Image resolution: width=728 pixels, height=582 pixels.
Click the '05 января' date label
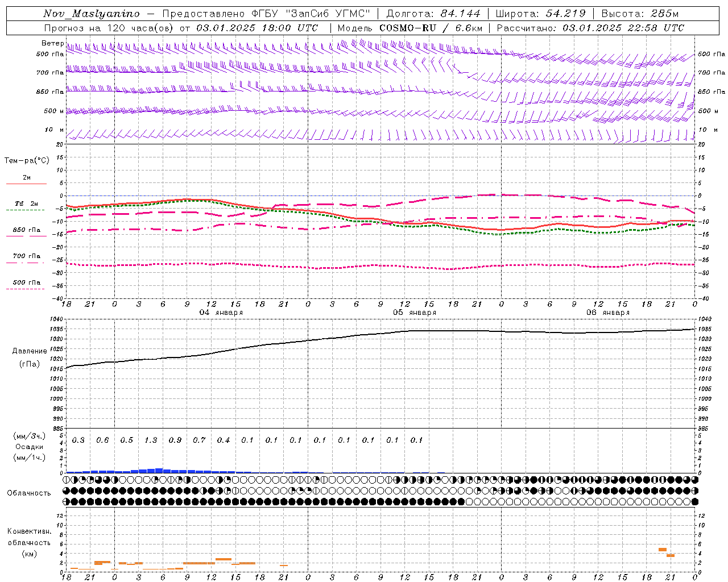click(x=414, y=313)
